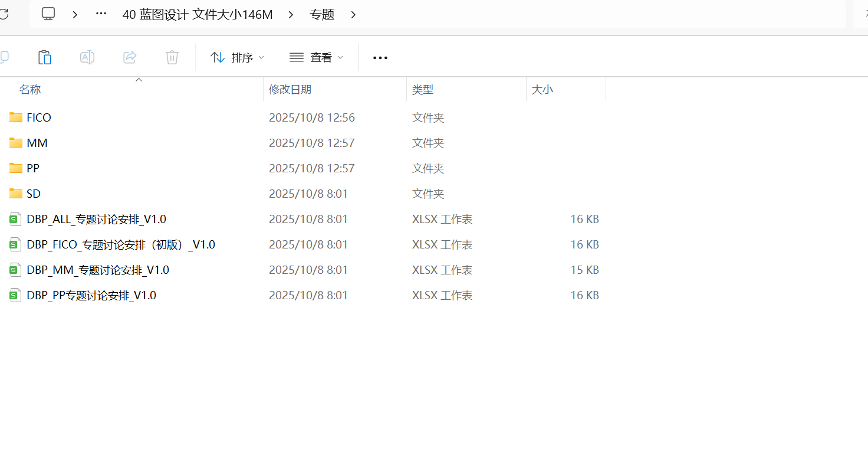The image size is (868, 458).
Task: Select the MM folder
Action: click(37, 143)
